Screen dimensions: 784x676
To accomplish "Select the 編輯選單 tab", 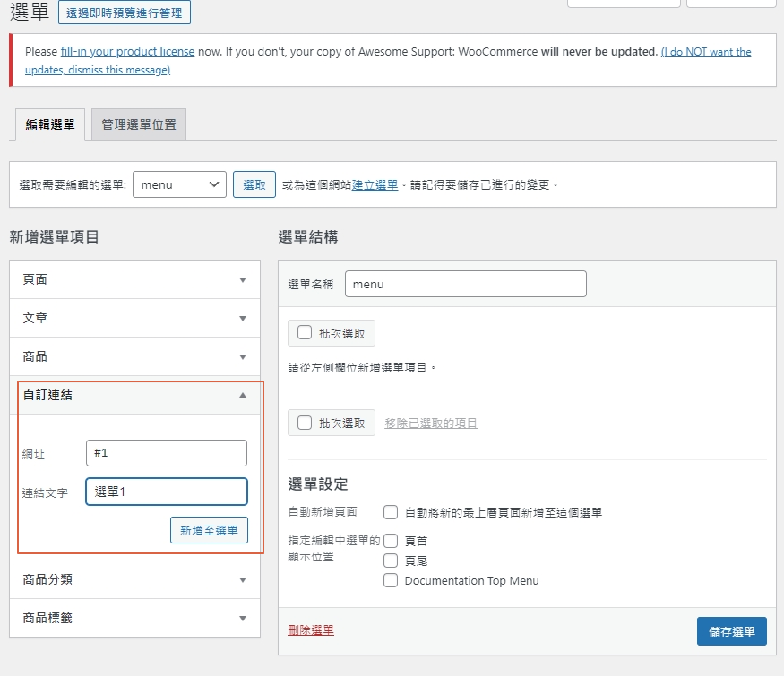I will coord(50,124).
